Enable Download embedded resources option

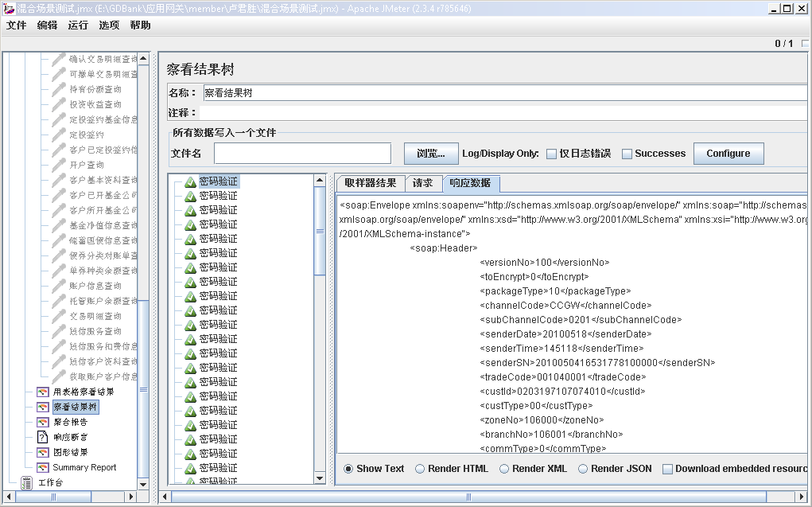tap(666, 469)
